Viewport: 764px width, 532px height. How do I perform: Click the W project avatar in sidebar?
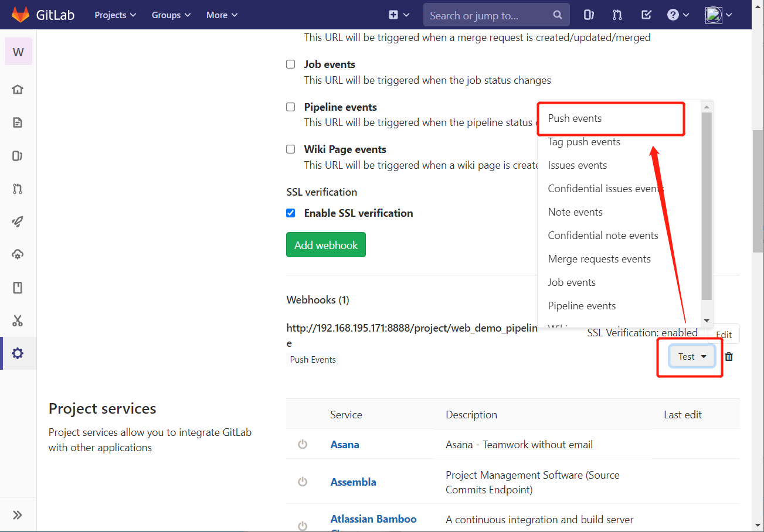click(x=18, y=52)
